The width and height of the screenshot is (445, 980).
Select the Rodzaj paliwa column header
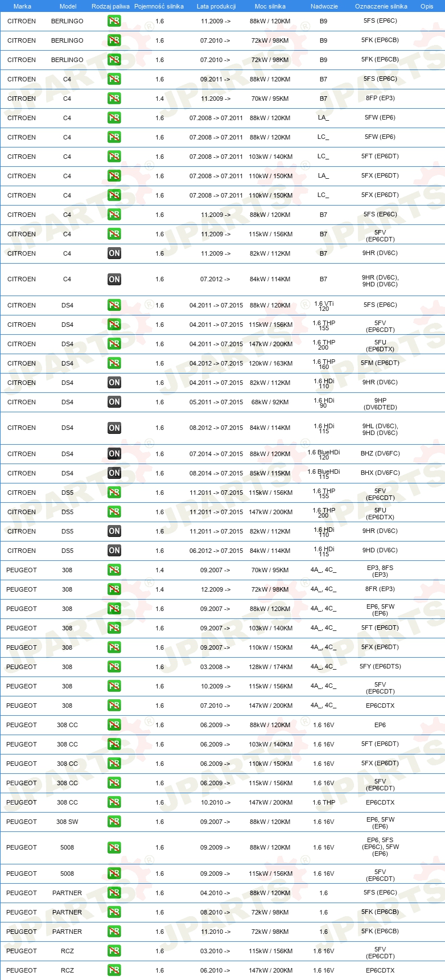pos(110,6)
